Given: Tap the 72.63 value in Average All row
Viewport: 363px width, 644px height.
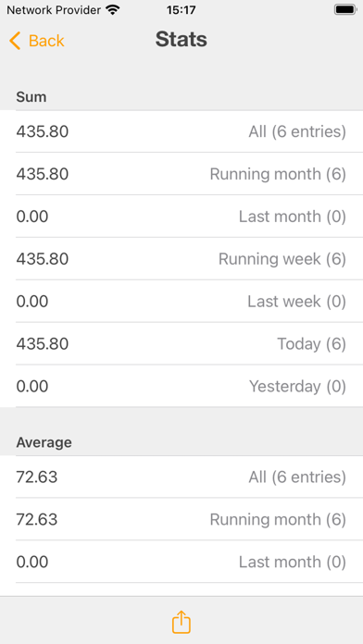Looking at the screenshot, I should click(37, 477).
